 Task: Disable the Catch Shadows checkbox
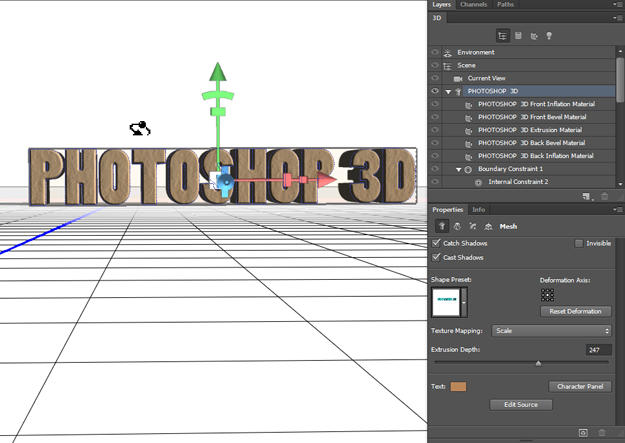(x=435, y=243)
